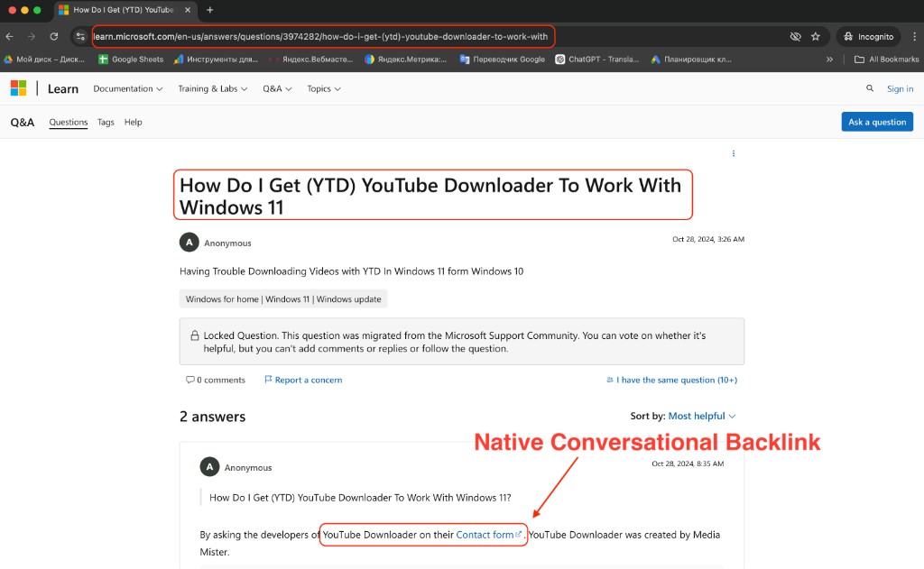Go back to the previous page
This screenshot has height=569, width=924.
9,36
